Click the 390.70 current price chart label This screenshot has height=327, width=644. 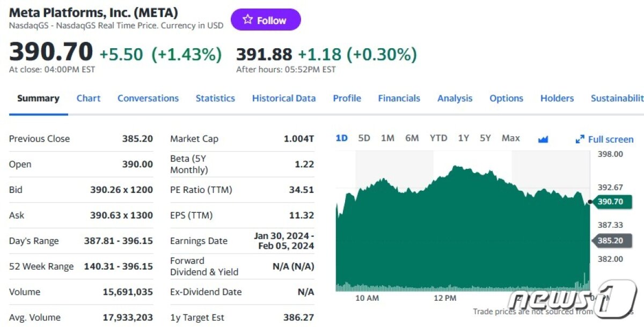(611, 202)
